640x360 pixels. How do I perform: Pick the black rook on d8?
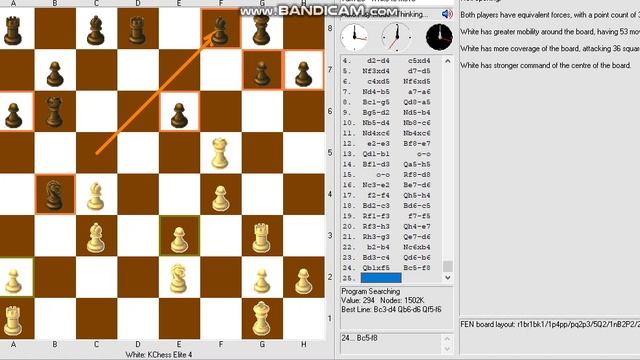137,30
